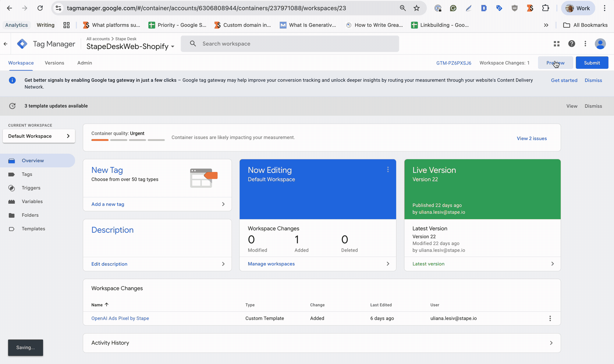Click Workspace Changes: 1 counter
The image size is (614, 364).
pos(504,63)
